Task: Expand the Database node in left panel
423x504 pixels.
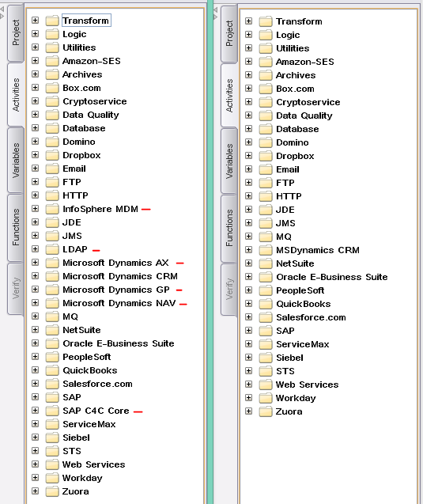Action: [36, 128]
